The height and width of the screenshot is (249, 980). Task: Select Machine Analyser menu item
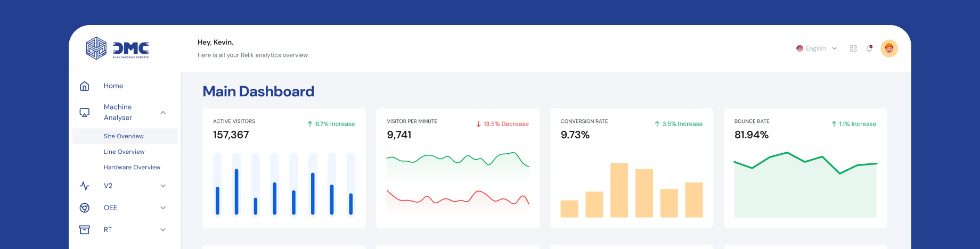point(118,112)
